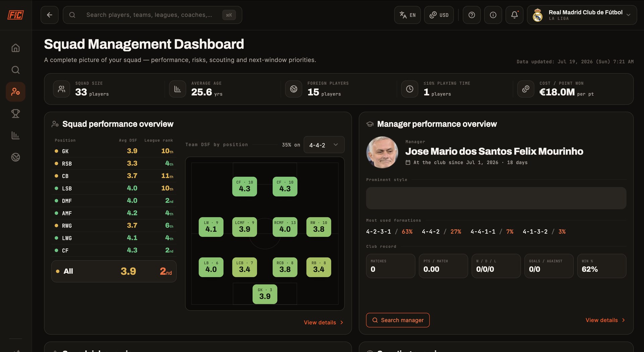Screen dimensions: 644x352
Task: Click the LCB 3.4 pitch tile
Action: tap(245, 267)
